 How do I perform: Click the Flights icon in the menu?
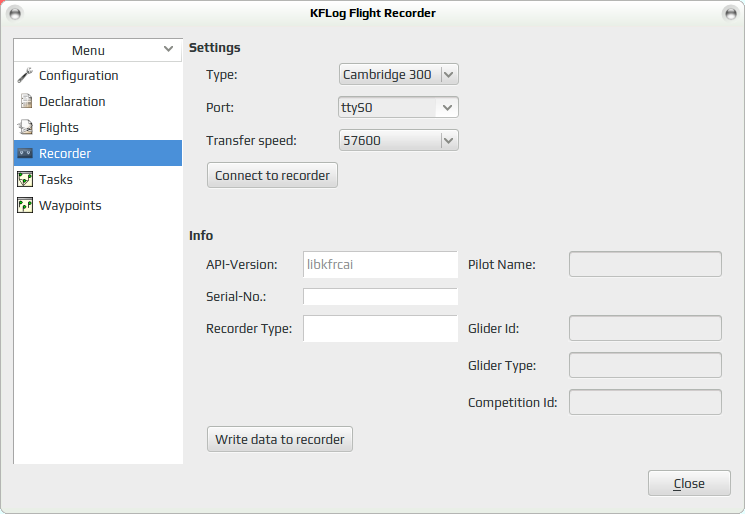(25, 127)
